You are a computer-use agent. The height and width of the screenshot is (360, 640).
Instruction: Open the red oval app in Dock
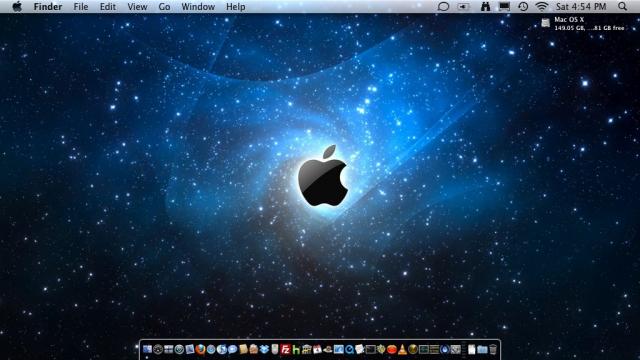[x=392, y=349]
